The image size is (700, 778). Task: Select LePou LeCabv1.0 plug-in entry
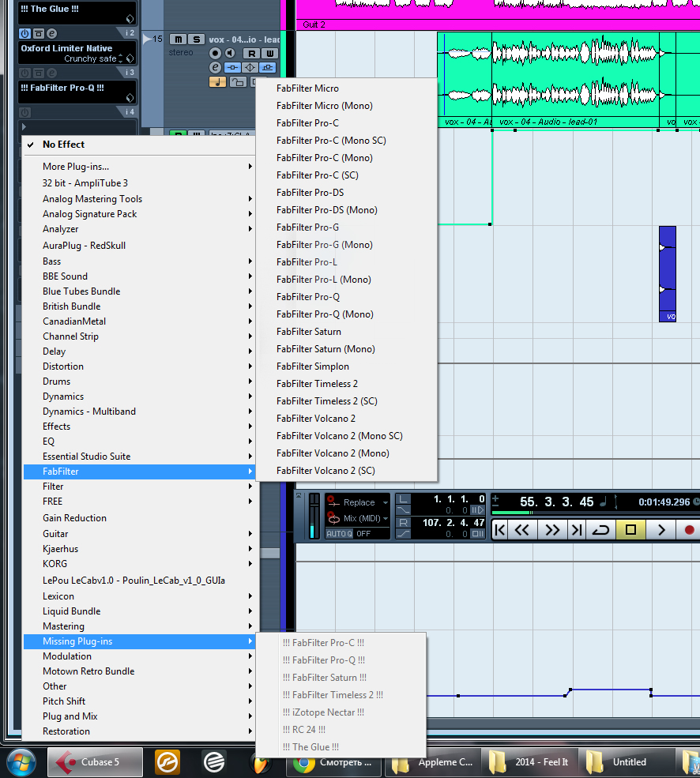(x=140, y=581)
